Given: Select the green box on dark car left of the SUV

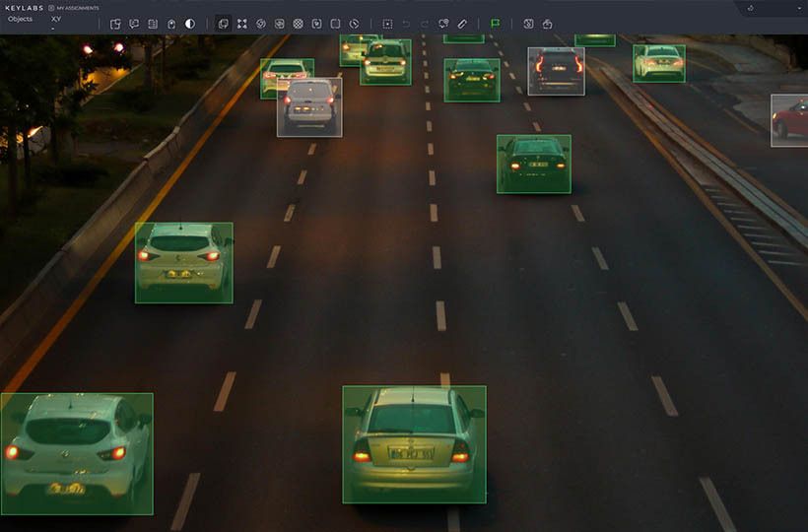Looking at the screenshot, I should (x=472, y=81).
